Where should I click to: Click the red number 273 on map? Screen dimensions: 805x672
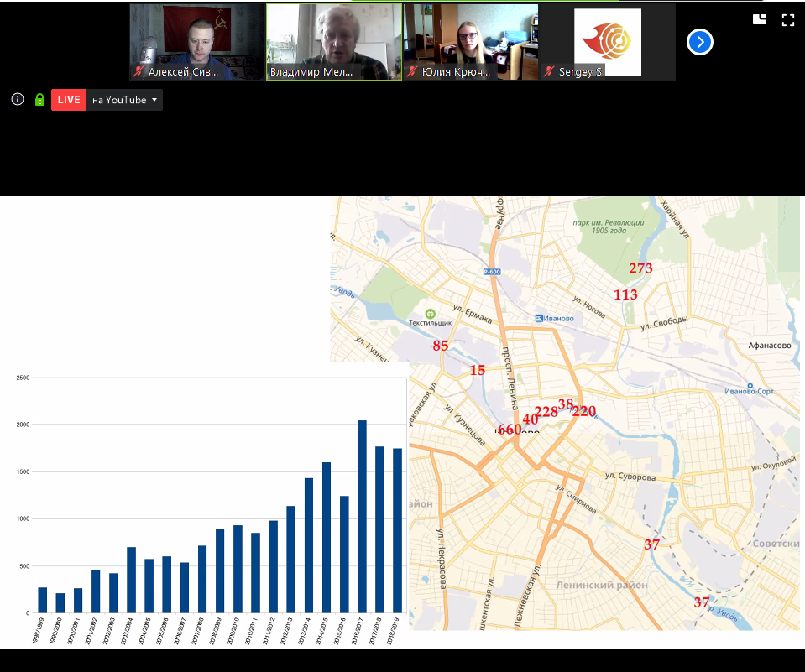[640, 268]
